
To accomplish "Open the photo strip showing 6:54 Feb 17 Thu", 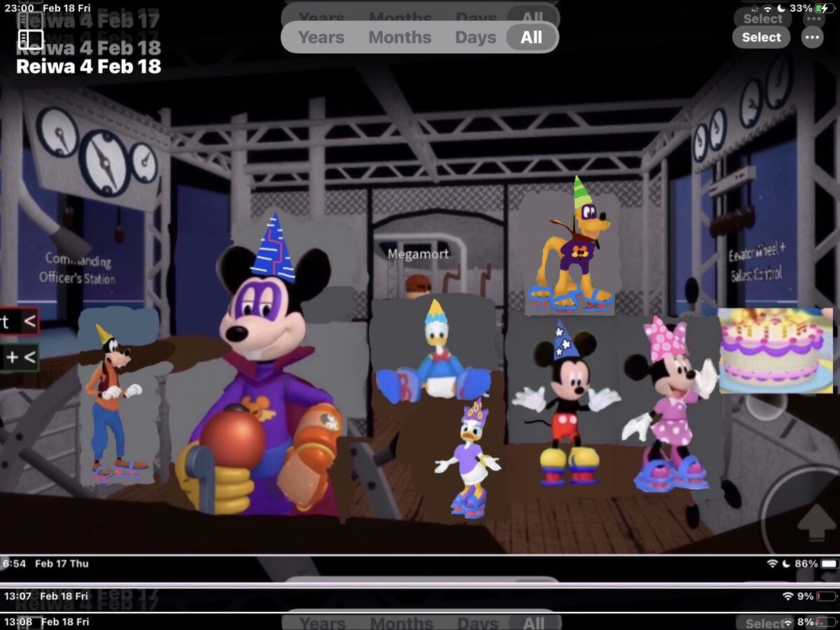I will pos(420,568).
